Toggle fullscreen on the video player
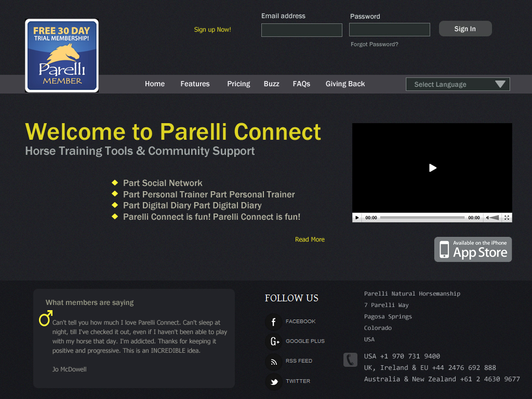 tap(507, 218)
